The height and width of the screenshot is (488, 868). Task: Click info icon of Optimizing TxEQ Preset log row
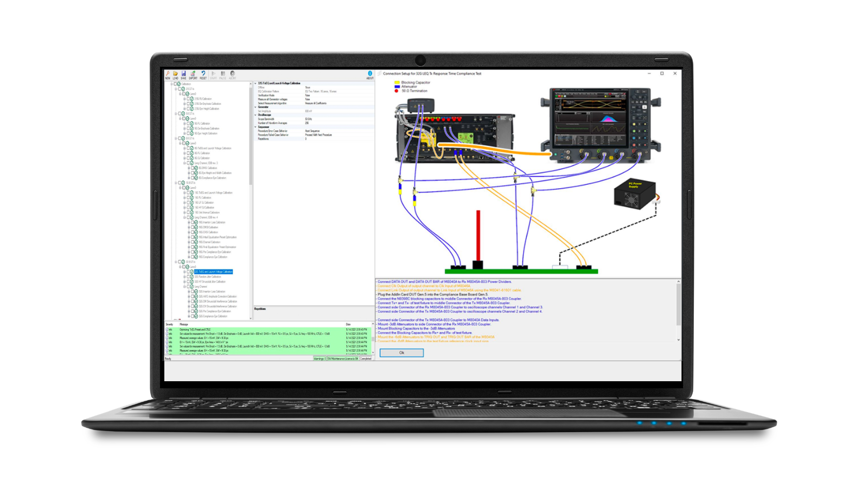pyautogui.click(x=167, y=329)
